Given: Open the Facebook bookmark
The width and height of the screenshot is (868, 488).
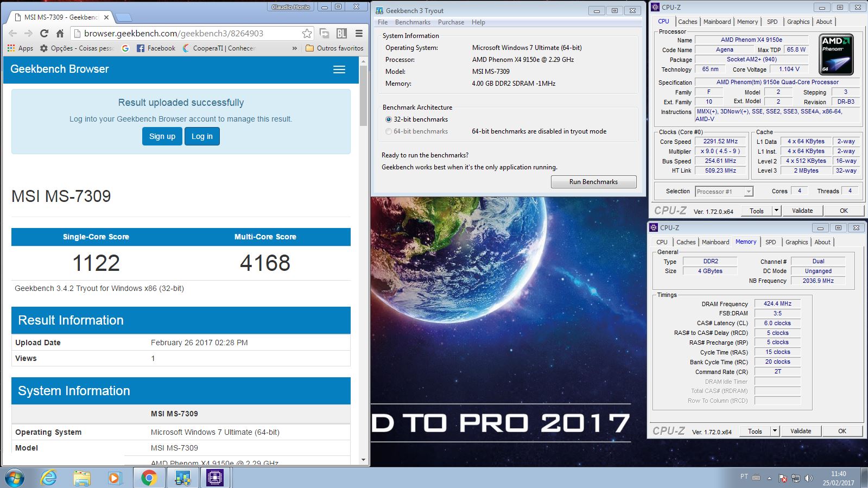Looking at the screenshot, I should click(156, 48).
